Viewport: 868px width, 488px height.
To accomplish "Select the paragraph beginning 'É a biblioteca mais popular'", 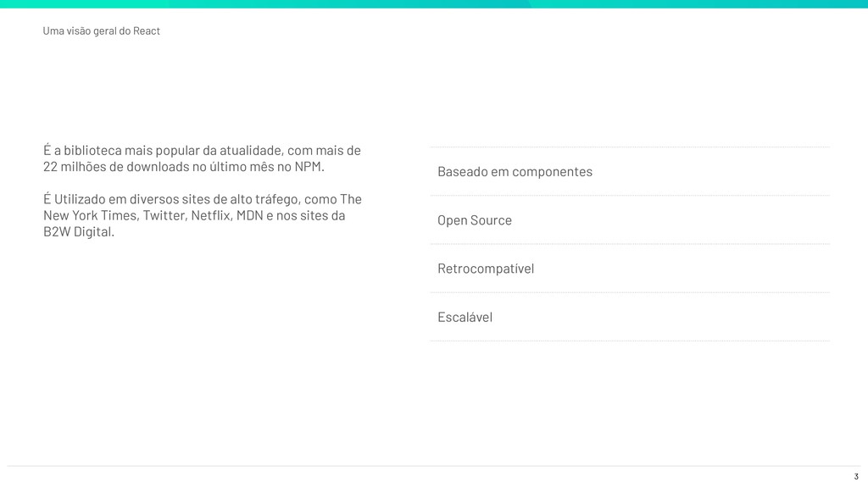I will (x=202, y=158).
